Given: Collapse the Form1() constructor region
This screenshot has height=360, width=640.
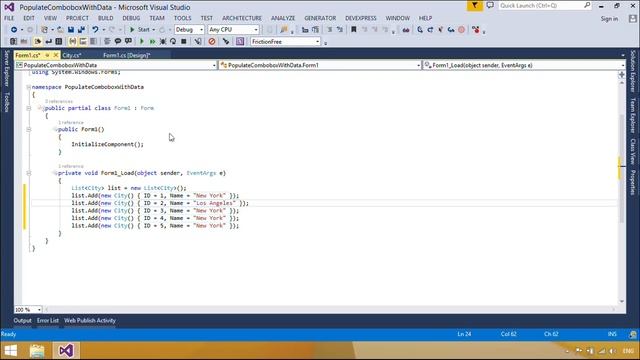Looking at the screenshot, I should pyautogui.click(x=29, y=129).
